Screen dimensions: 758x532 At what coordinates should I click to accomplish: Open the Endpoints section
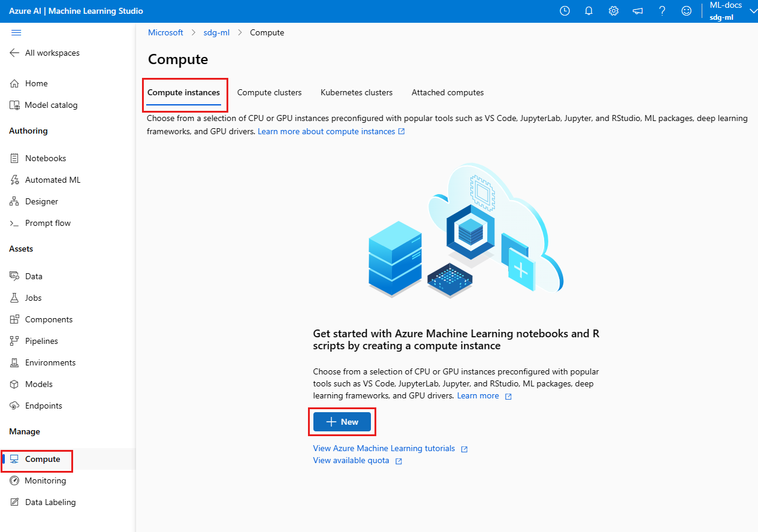point(43,405)
